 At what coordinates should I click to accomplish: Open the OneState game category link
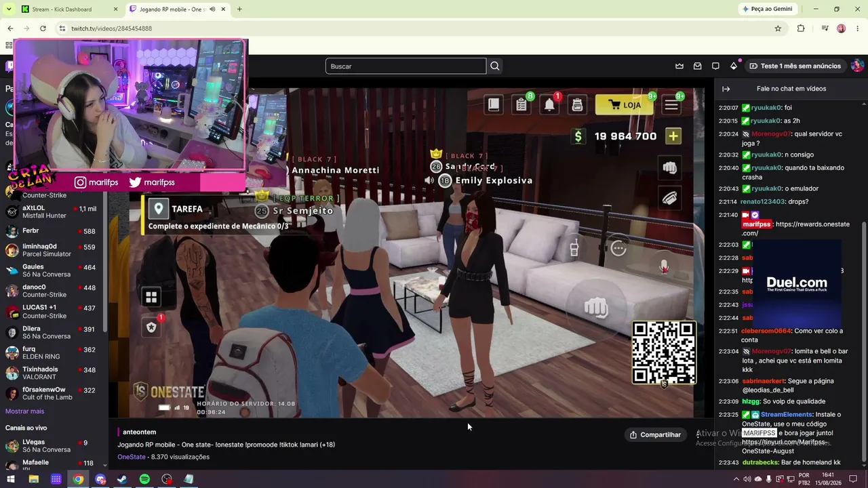[132, 457]
